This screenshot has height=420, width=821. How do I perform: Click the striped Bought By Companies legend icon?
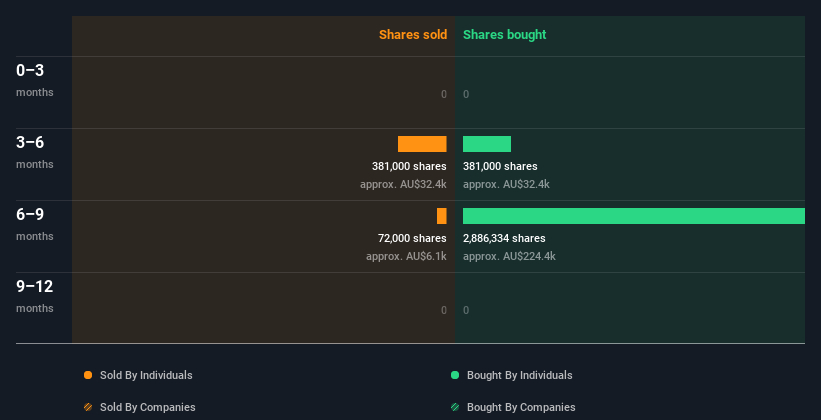[x=455, y=407]
